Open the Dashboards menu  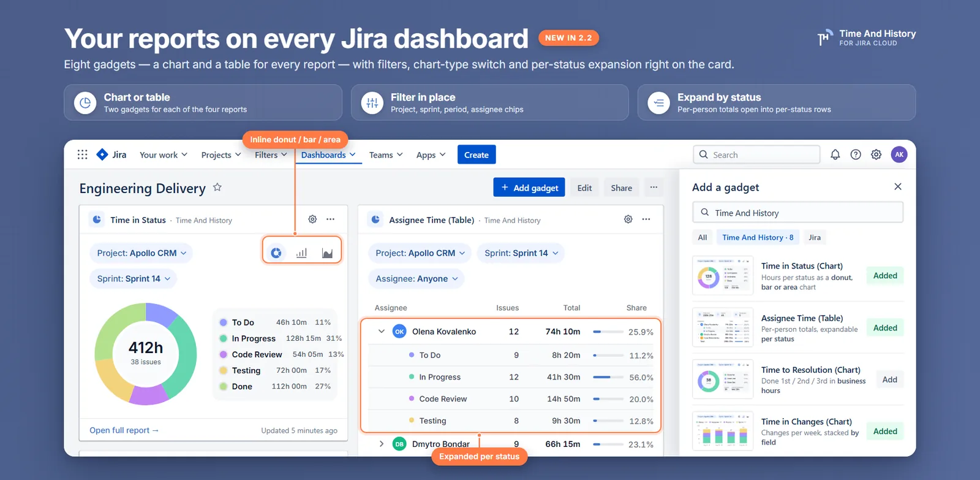(x=328, y=155)
